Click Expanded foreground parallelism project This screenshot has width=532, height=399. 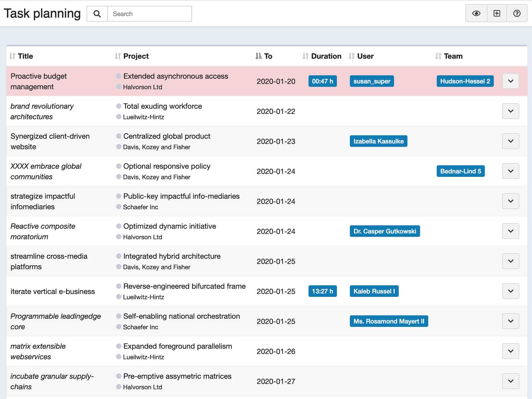click(x=178, y=346)
